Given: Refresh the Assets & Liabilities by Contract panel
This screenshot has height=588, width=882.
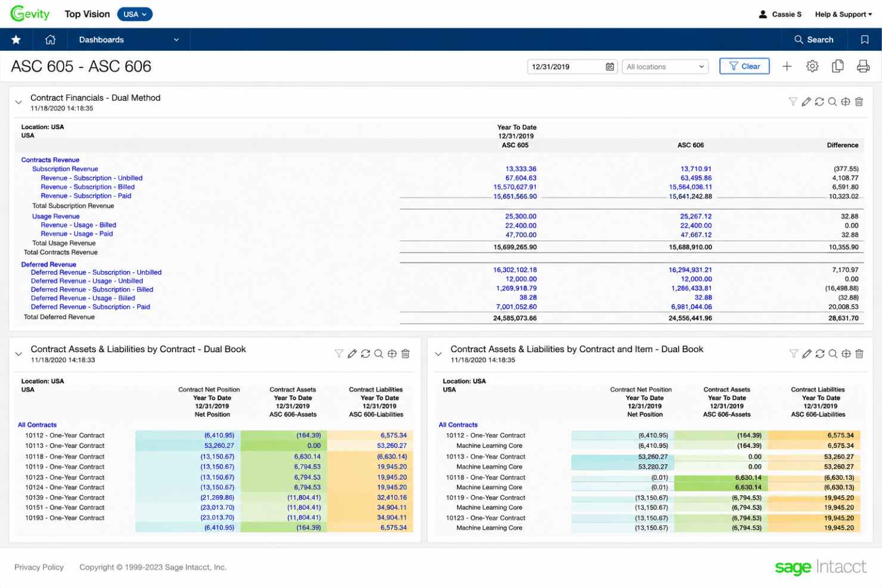Looking at the screenshot, I should coord(365,354).
